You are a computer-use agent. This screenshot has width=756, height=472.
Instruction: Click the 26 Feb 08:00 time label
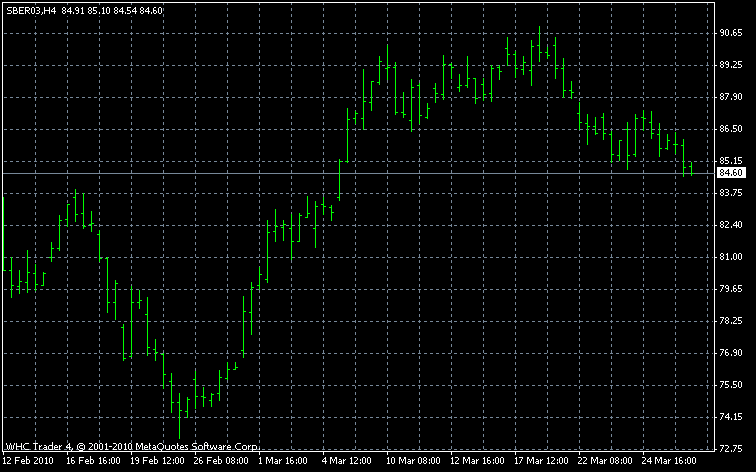[220, 462]
